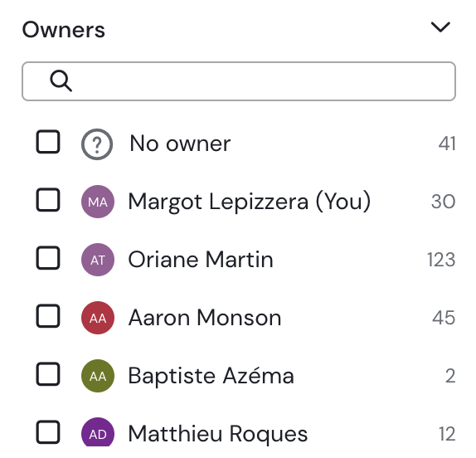Toggle the Baptiste Azéma checkbox
The height and width of the screenshot is (458, 476).
click(48, 374)
